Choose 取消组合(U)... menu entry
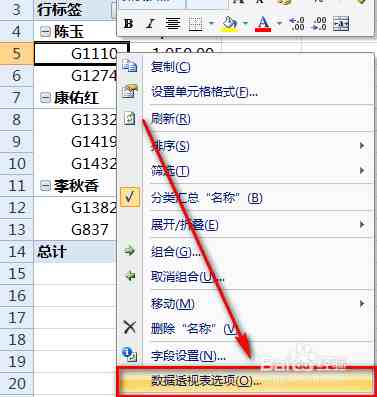The width and height of the screenshot is (377, 397). coord(245,277)
